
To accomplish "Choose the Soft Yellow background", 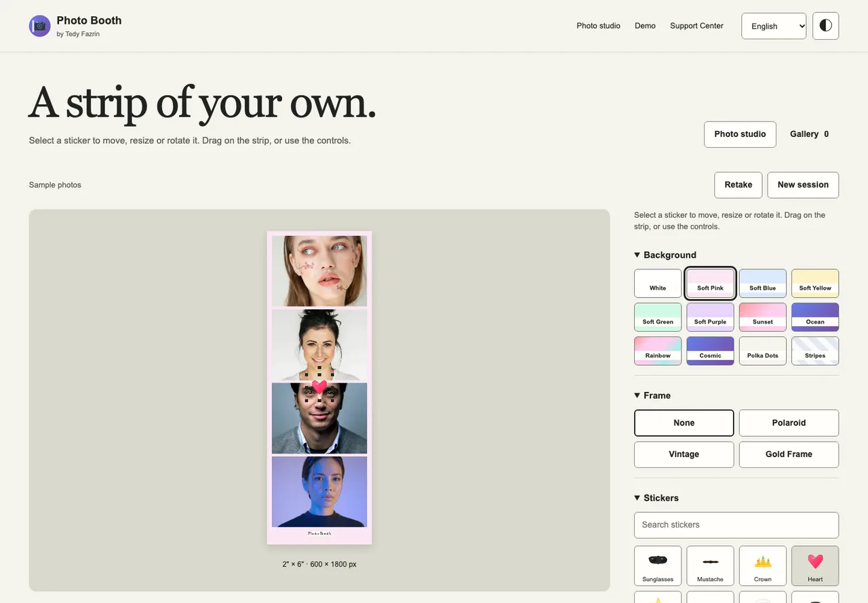I will tap(815, 284).
